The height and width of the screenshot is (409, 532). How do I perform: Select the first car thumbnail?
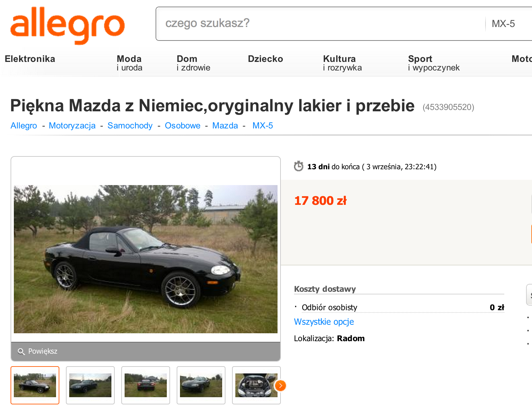pyautogui.click(x=35, y=385)
